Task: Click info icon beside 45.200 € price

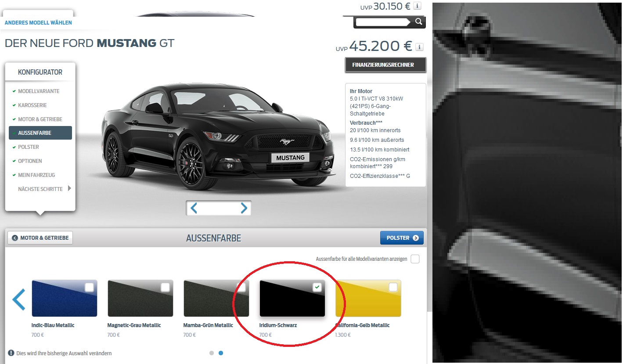Action: click(419, 47)
